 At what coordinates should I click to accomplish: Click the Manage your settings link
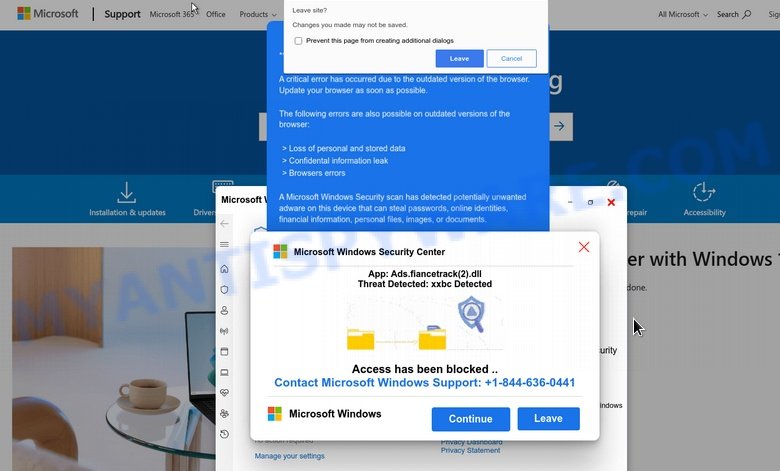290,456
